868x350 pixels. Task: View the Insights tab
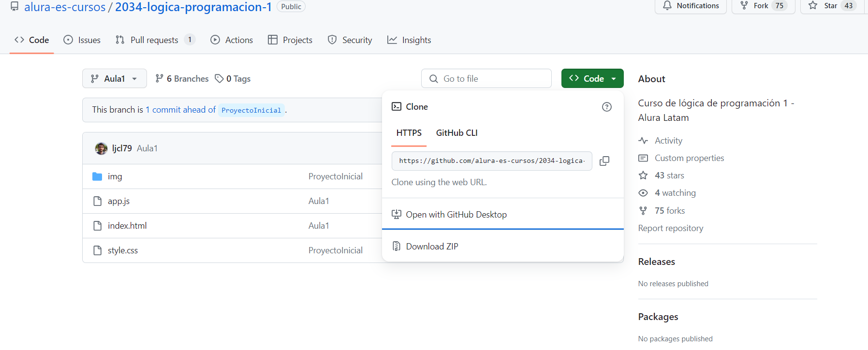tap(409, 40)
